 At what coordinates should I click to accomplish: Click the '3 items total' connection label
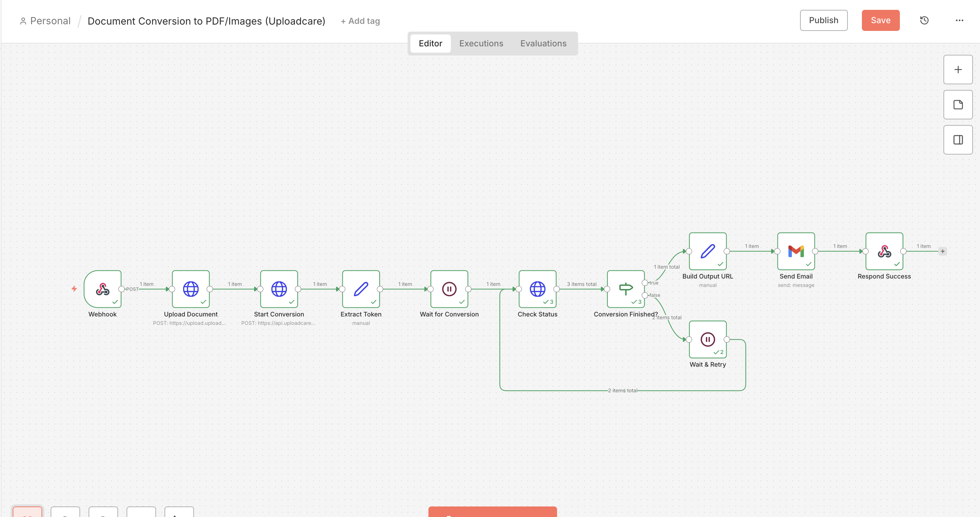coord(582,284)
